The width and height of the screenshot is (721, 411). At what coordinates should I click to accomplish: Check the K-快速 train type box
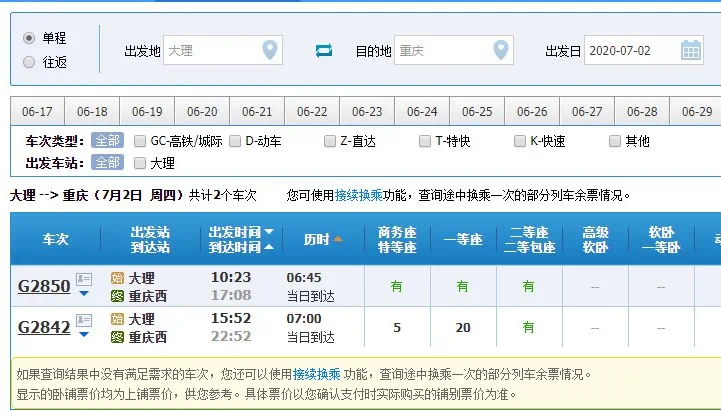point(520,141)
